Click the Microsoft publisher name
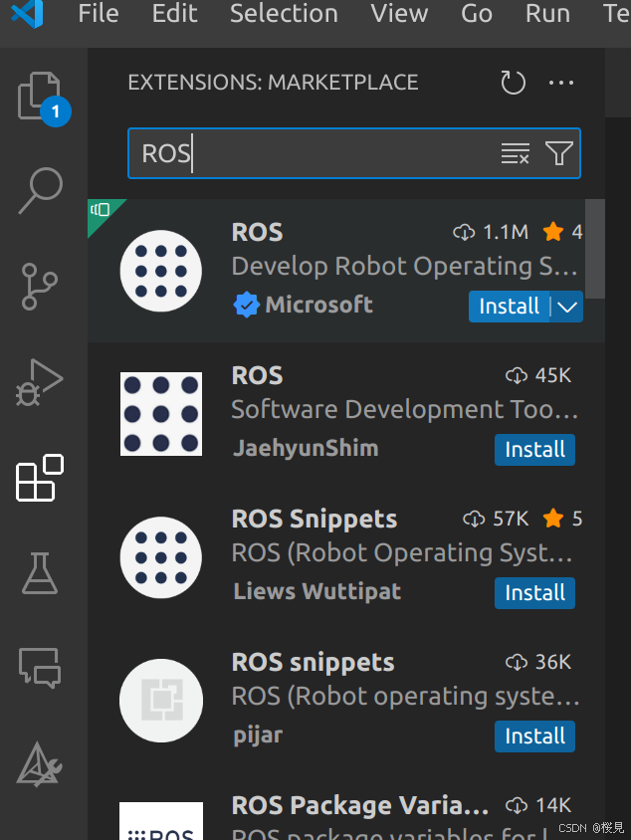 pos(318,305)
